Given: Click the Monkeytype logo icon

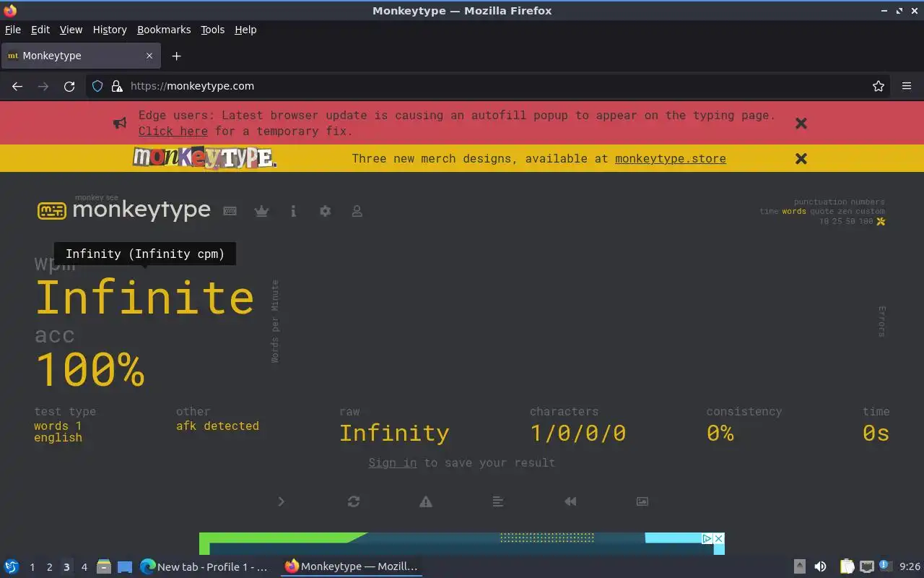Looking at the screenshot, I should (51, 211).
